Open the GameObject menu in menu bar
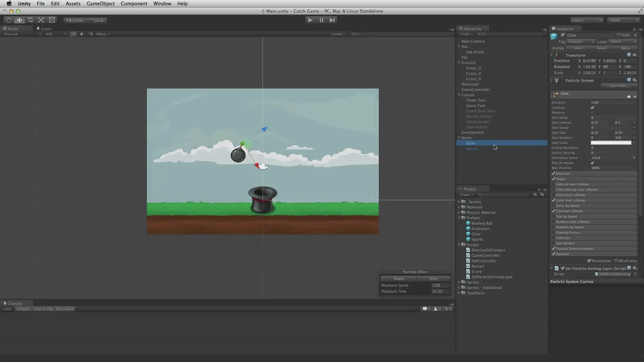The width and height of the screenshot is (644, 362). (x=101, y=4)
